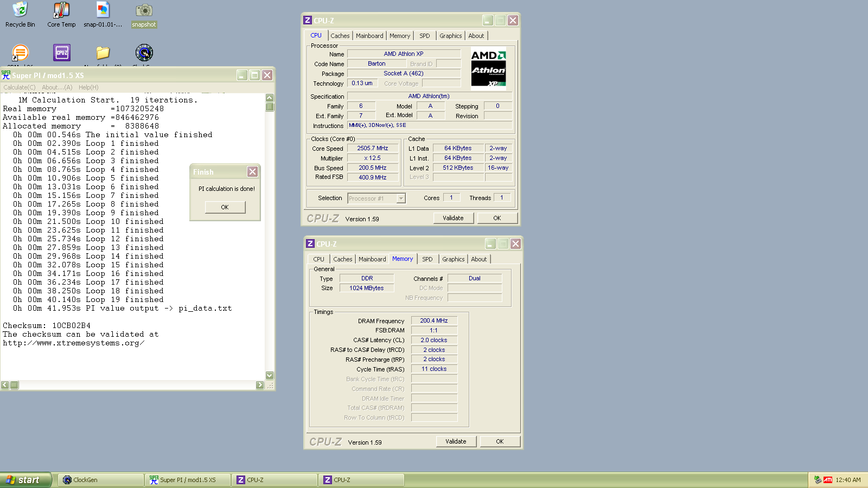This screenshot has height=488, width=868.
Task: Click the safely remove hardware tray icon
Action: point(818,480)
